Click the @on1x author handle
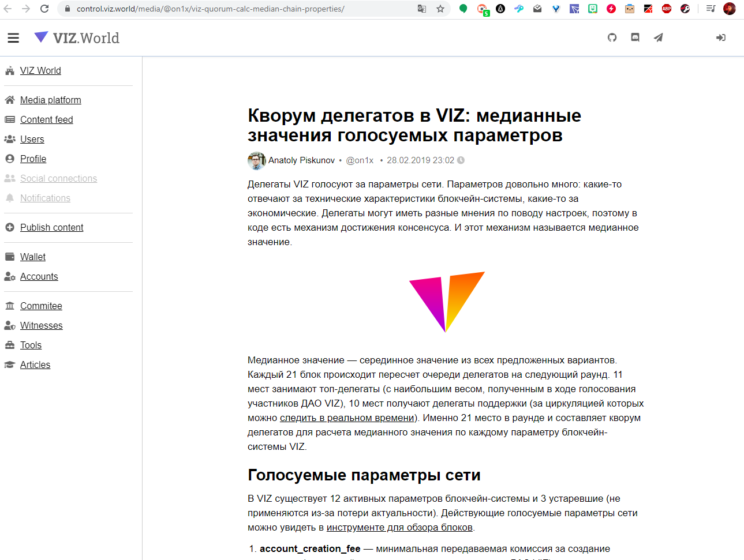This screenshot has height=560, width=744. [x=360, y=160]
